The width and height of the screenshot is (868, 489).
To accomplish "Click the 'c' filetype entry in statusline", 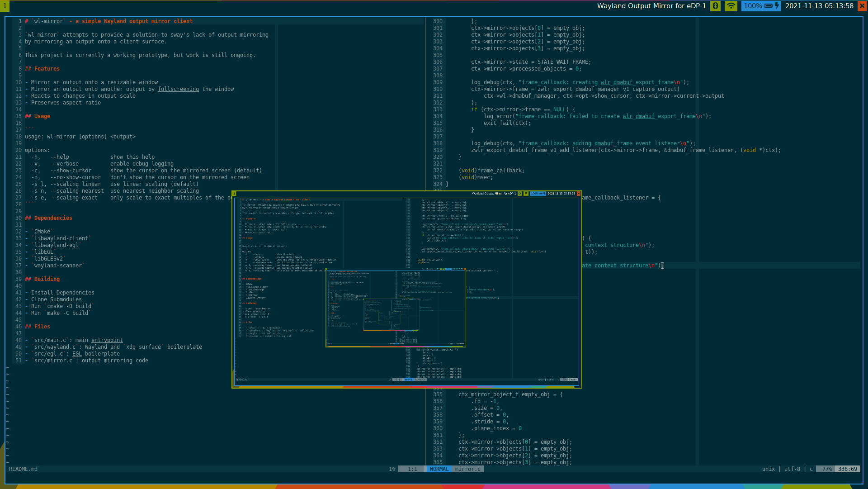I will (x=811, y=469).
